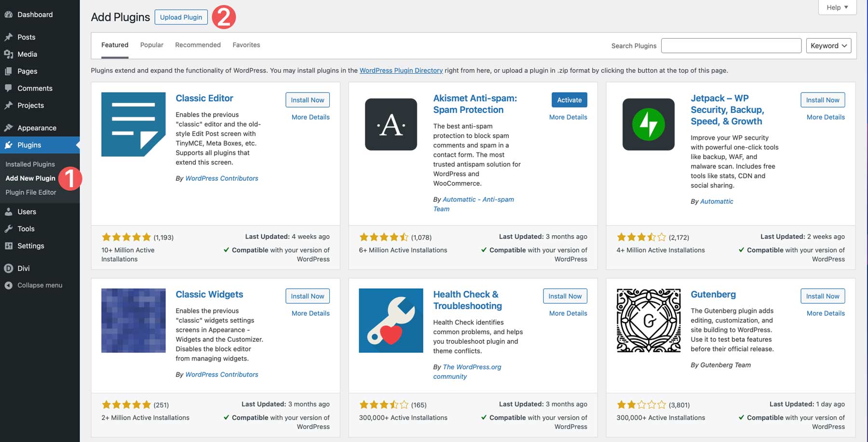Screen dimensions: 868x442
Task: Open More Details for Classic Editor
Action: point(311,117)
